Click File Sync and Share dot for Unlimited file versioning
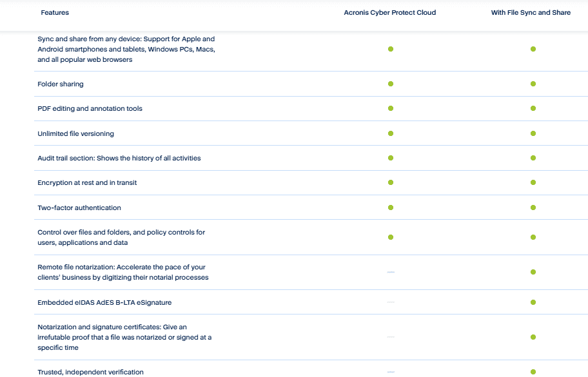The image size is (588, 377). pyautogui.click(x=533, y=133)
